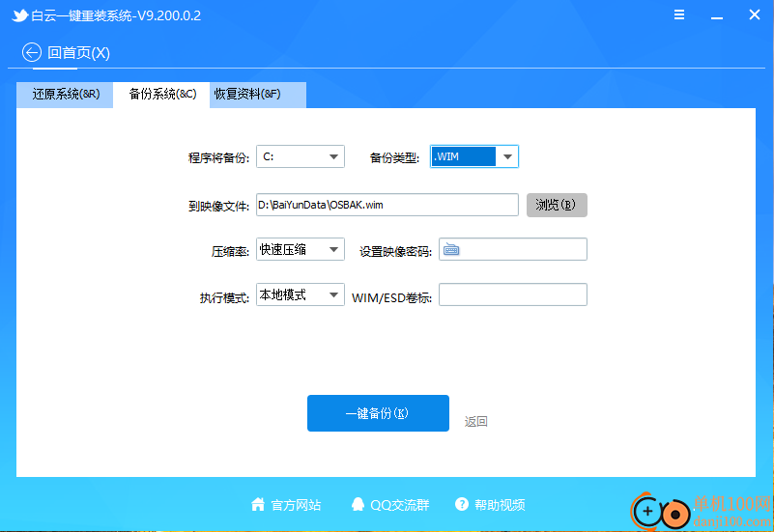The height and width of the screenshot is (532, 774).
Task: Click the 浏览(B) browse button
Action: (557, 205)
